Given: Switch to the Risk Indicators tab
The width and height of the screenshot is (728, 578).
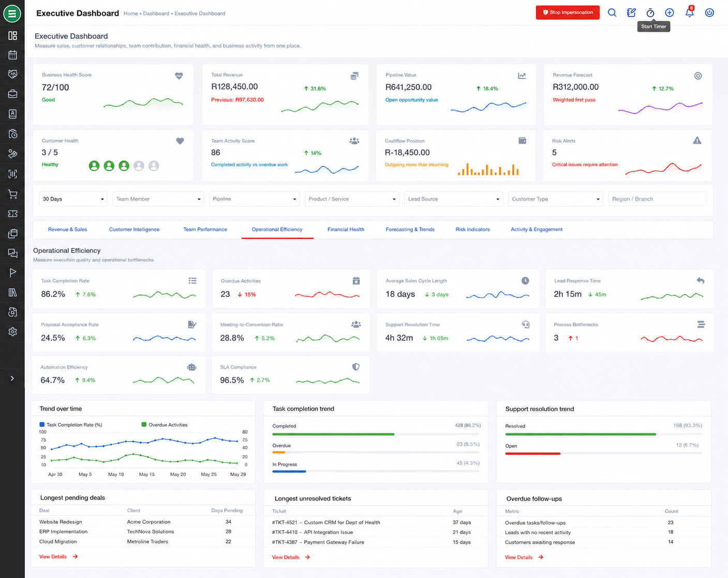Looking at the screenshot, I should pos(472,230).
